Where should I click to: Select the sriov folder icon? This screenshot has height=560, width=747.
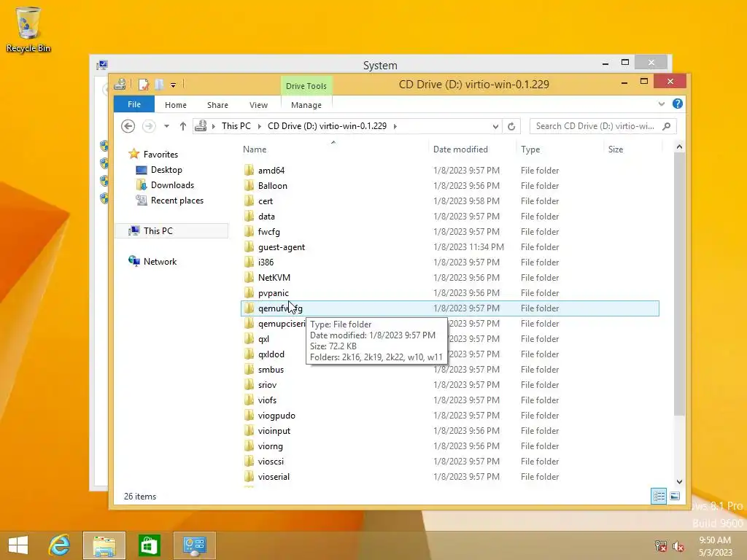click(x=249, y=385)
